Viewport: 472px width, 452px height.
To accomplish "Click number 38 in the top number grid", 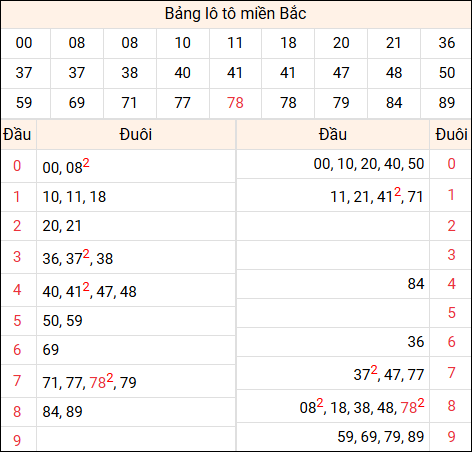I will (130, 73).
